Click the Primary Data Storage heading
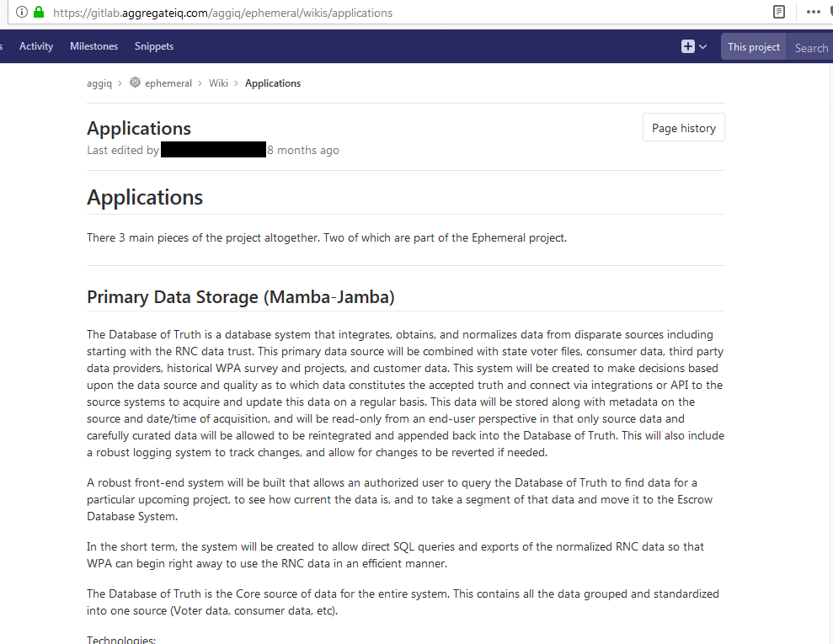This screenshot has width=833, height=644. pos(241,297)
